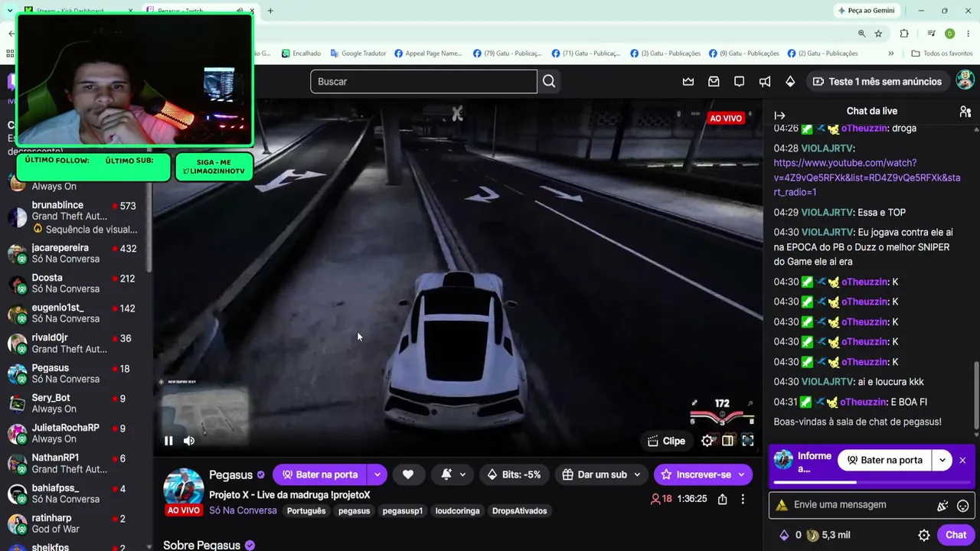This screenshot has height=551, width=980.
Task: Open the notification bell dropdown
Action: [x=452, y=474]
